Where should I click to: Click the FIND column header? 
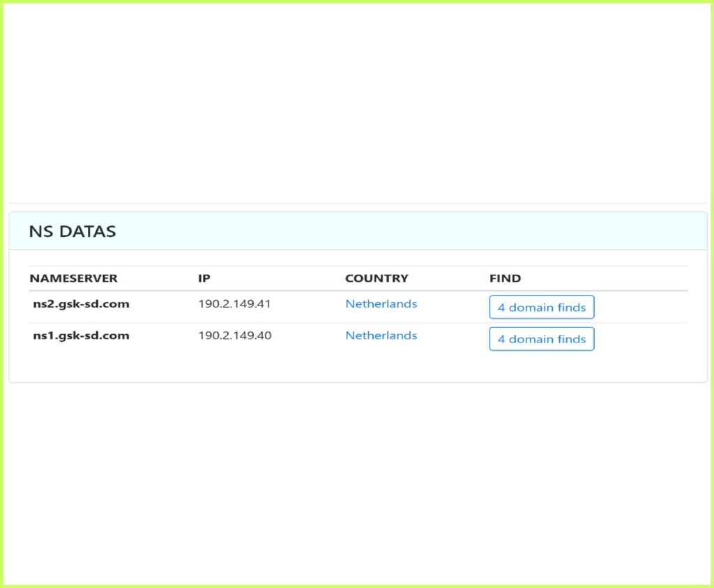point(505,278)
